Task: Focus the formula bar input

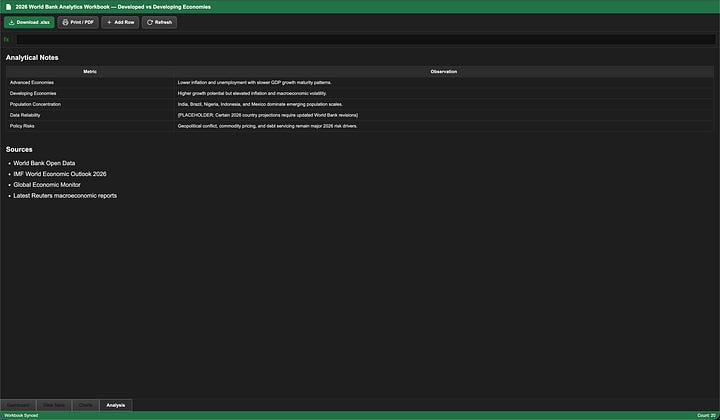Action: click(x=366, y=40)
